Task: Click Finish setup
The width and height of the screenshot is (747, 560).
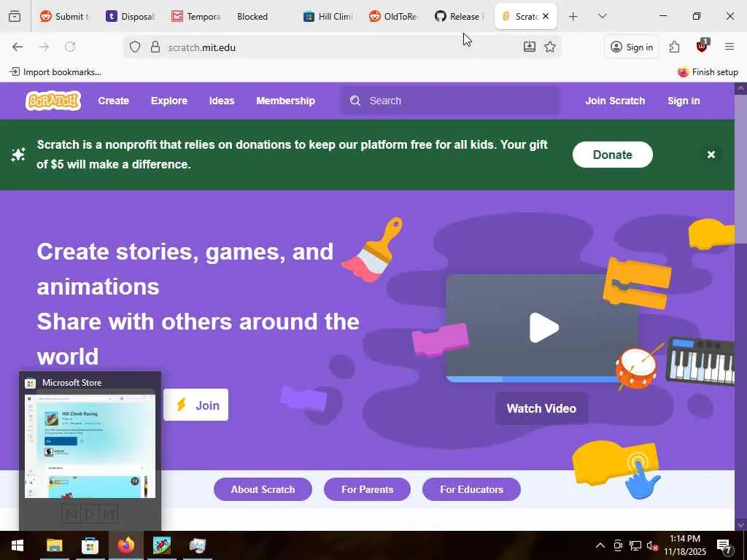Action: coord(708,72)
